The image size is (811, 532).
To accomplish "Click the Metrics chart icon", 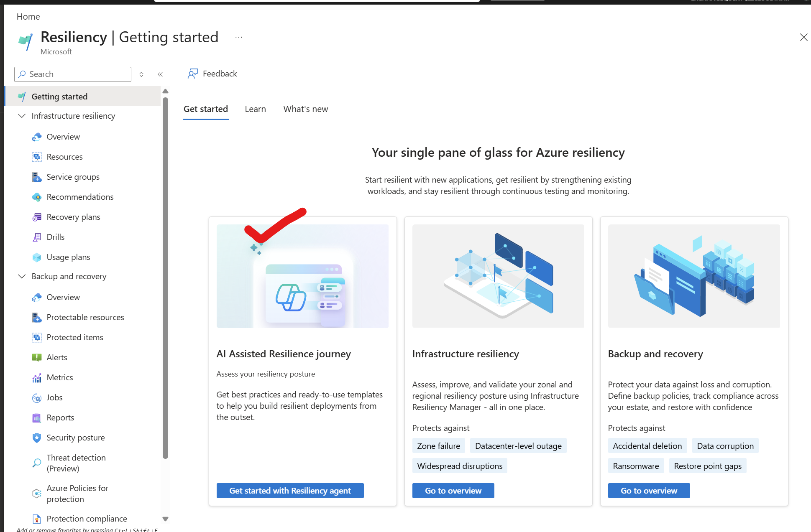I will [37, 377].
